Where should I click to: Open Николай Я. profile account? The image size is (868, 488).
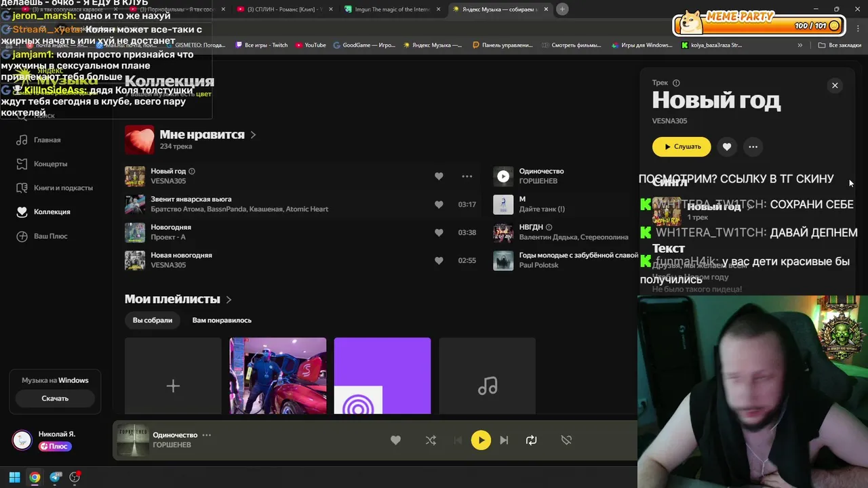[57, 434]
